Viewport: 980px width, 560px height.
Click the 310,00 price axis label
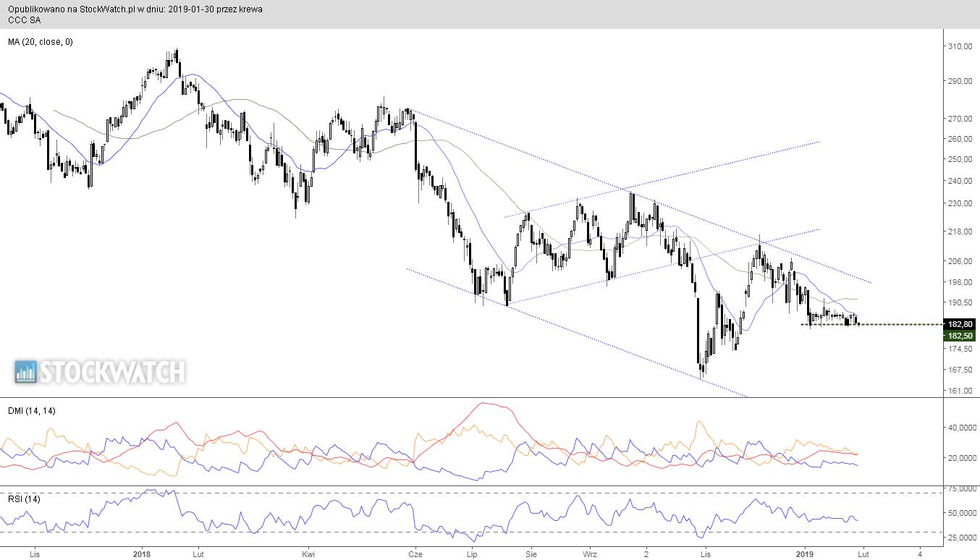(x=959, y=46)
